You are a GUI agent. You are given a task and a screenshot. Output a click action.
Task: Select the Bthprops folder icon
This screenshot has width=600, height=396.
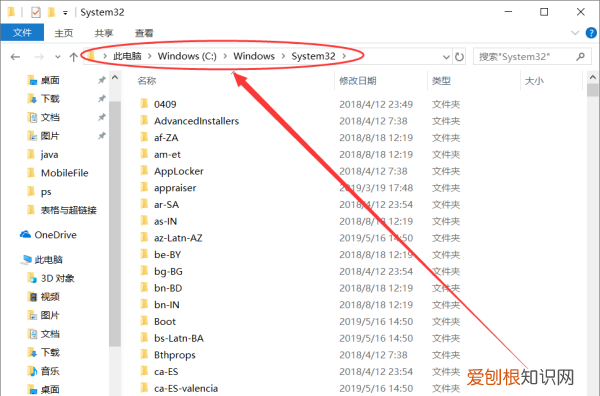click(144, 355)
